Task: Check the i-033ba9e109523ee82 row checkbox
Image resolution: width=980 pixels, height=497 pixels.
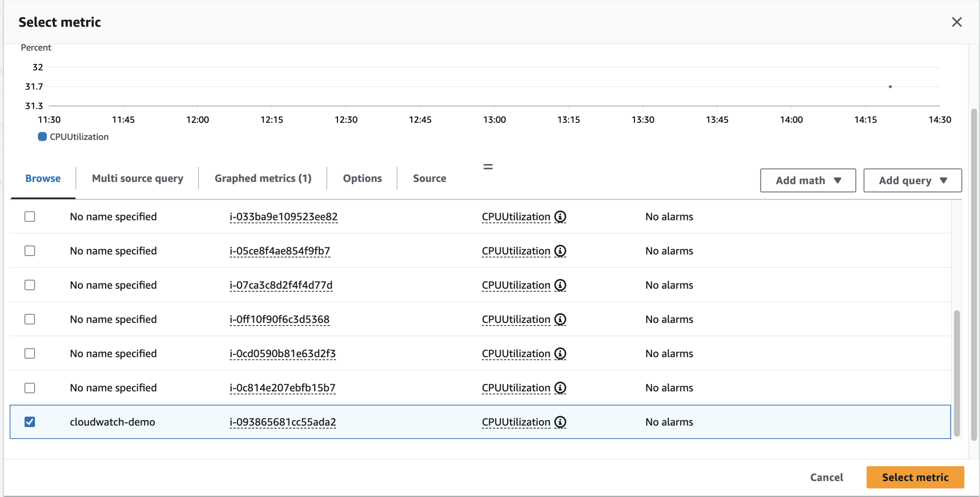Action: point(30,217)
